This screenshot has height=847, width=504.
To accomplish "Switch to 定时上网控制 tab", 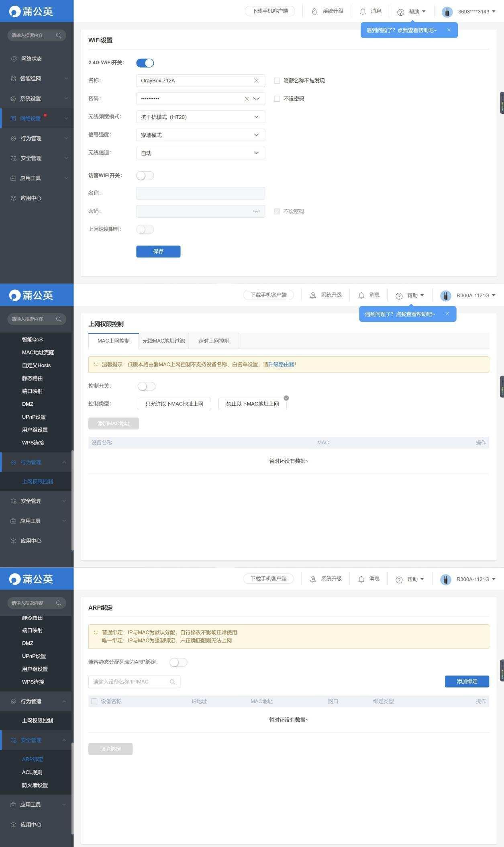I will tap(214, 341).
